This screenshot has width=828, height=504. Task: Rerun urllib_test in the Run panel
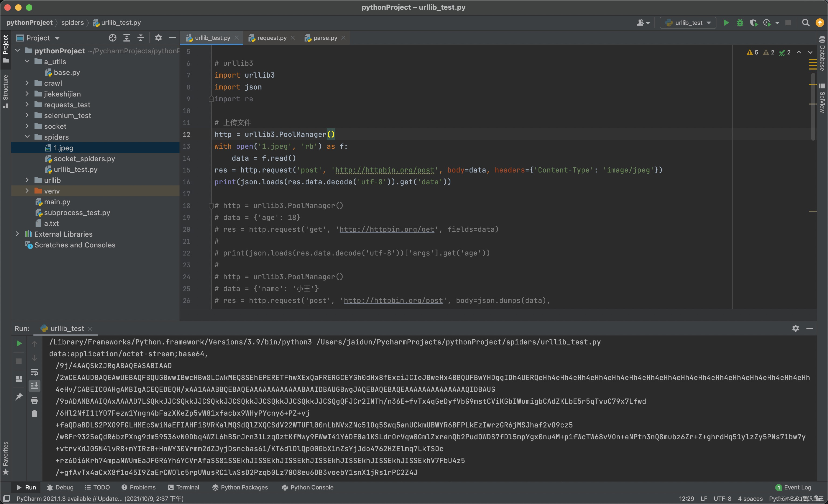[19, 343]
